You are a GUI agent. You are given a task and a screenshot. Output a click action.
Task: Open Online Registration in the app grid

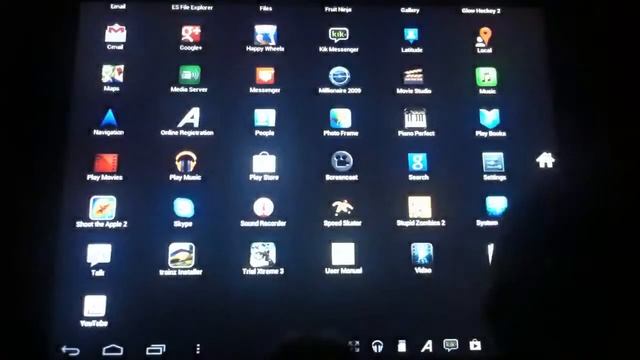coord(189,118)
